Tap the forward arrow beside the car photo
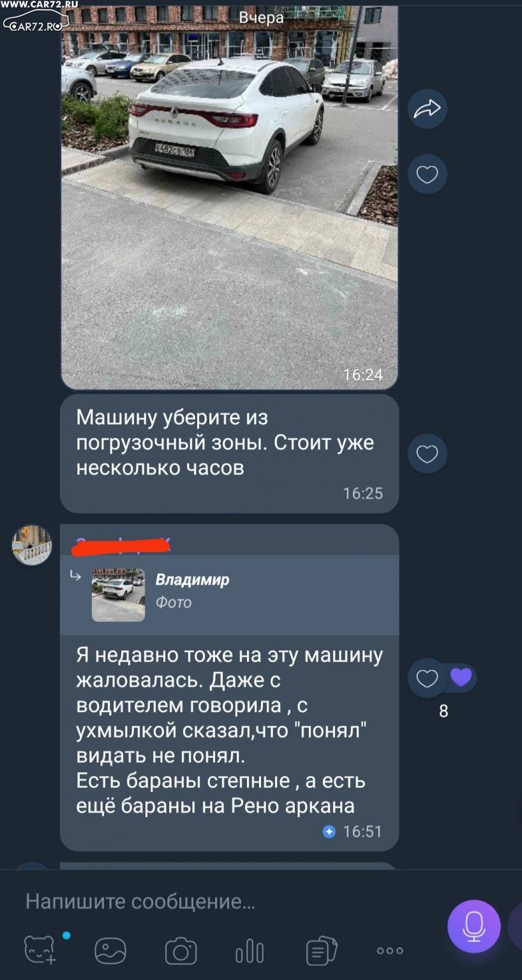The height and width of the screenshot is (980, 522). pyautogui.click(x=427, y=110)
